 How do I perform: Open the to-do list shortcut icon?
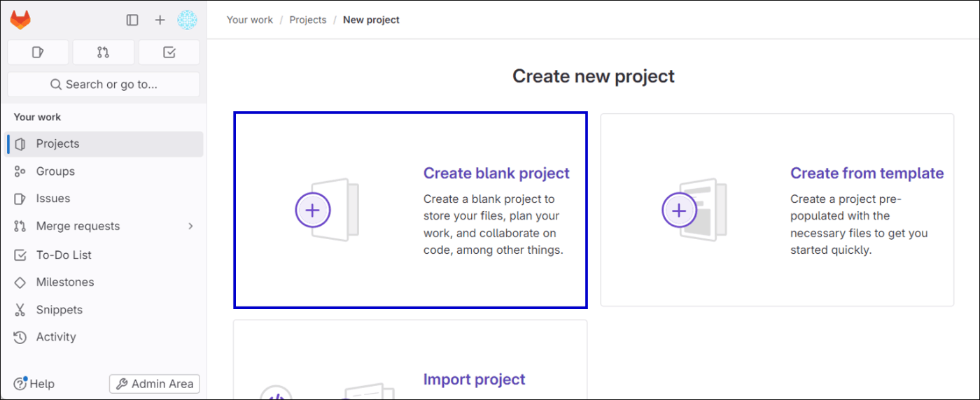coord(169,52)
